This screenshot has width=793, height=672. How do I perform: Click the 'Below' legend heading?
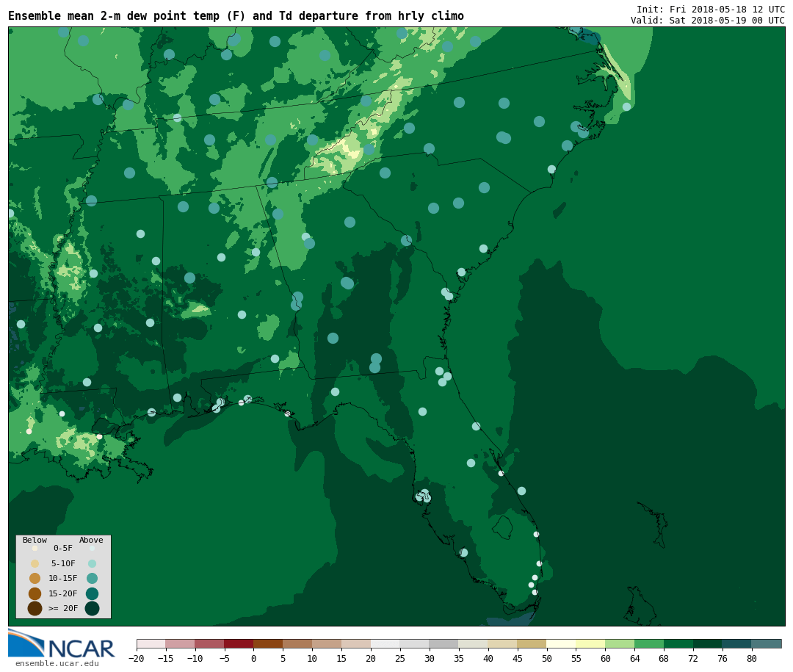[x=35, y=540]
